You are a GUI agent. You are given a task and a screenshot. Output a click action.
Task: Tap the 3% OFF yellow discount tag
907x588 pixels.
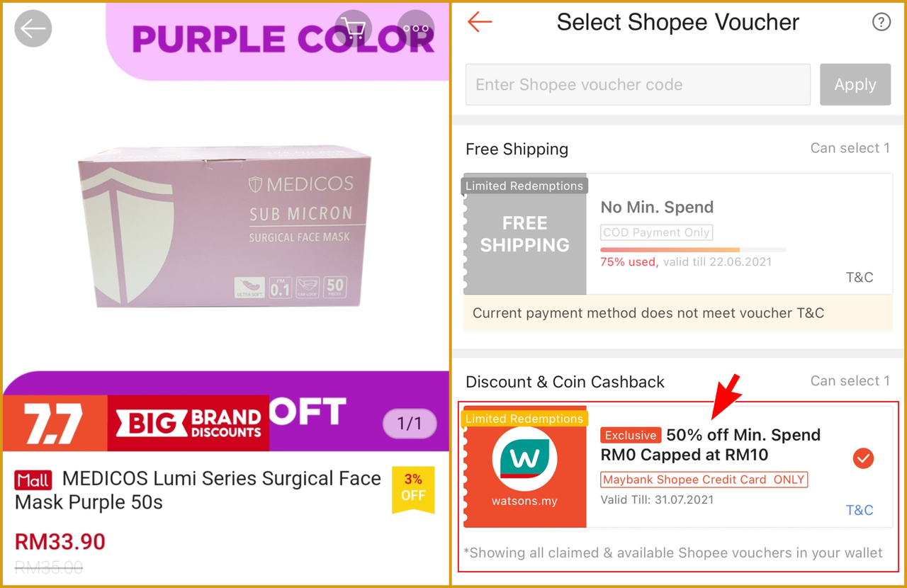[x=412, y=489]
